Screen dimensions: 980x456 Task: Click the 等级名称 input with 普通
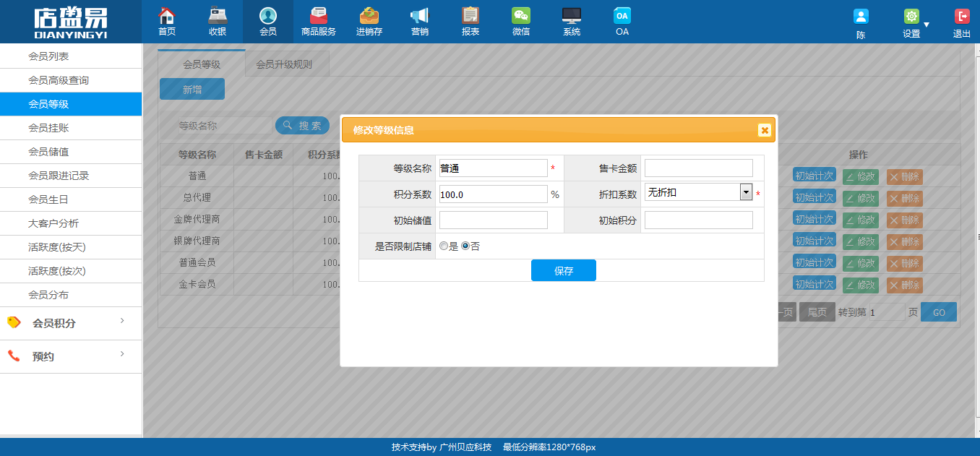pos(494,168)
